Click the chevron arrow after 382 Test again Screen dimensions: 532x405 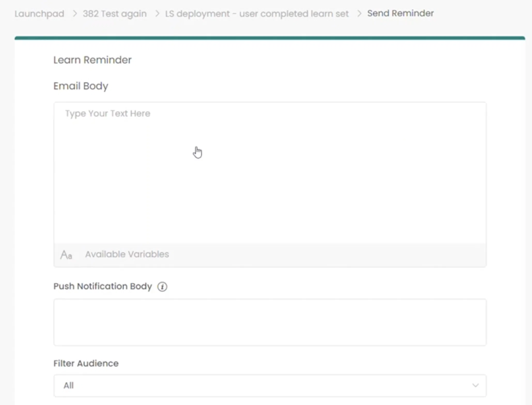click(x=157, y=13)
